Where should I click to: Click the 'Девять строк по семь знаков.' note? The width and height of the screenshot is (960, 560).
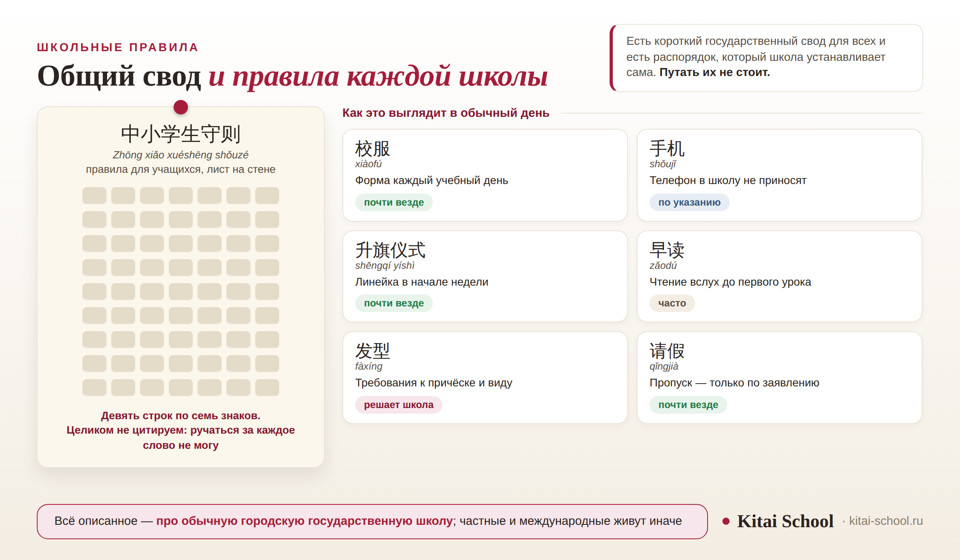point(181,416)
